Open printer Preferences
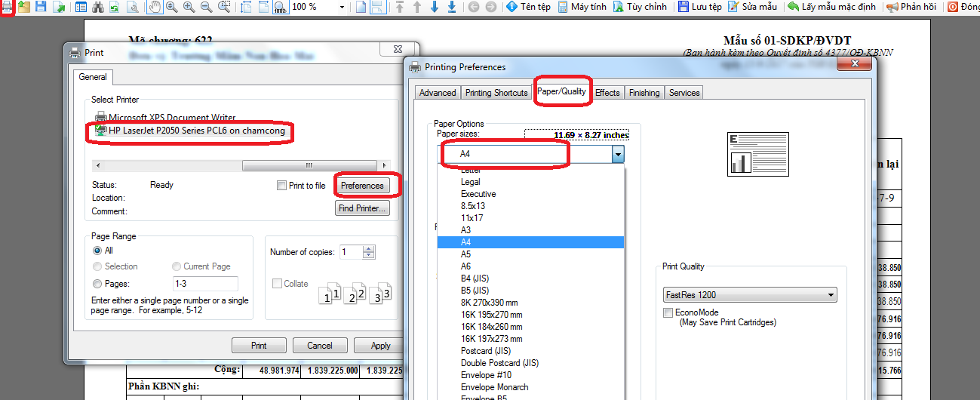The width and height of the screenshot is (980, 400). coord(362,186)
